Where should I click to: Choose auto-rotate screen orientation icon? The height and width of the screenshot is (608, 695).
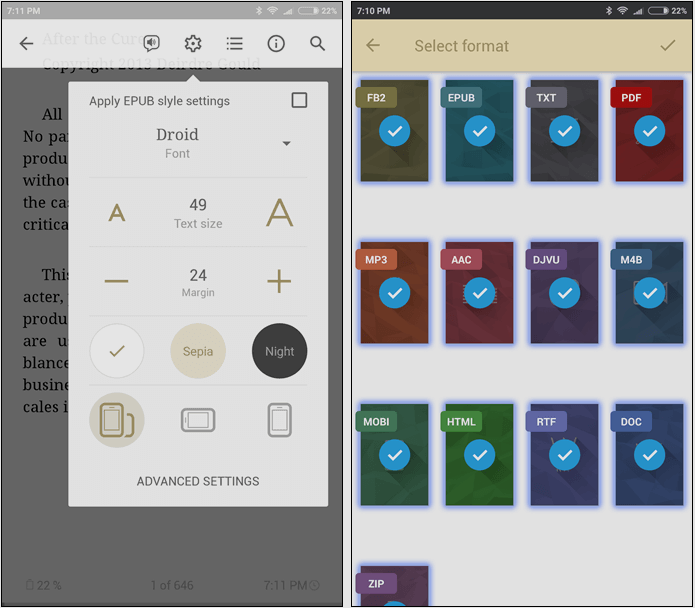tap(117, 420)
